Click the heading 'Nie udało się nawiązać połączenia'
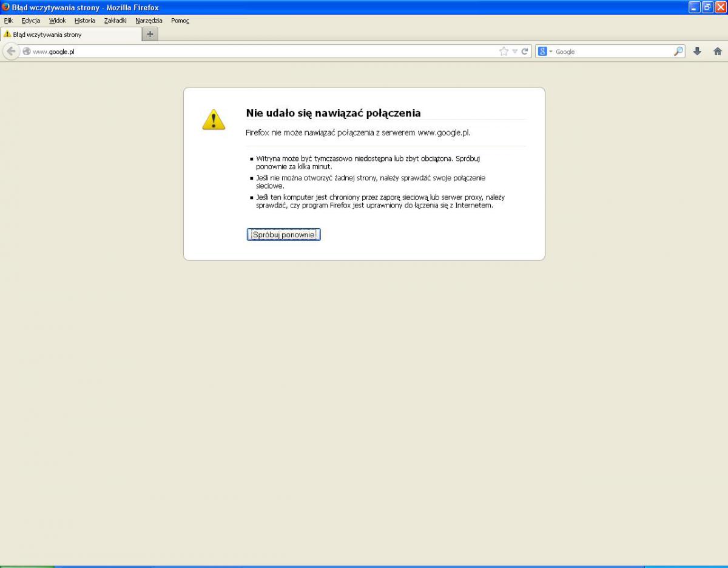The width and height of the screenshot is (728, 568). pos(333,113)
